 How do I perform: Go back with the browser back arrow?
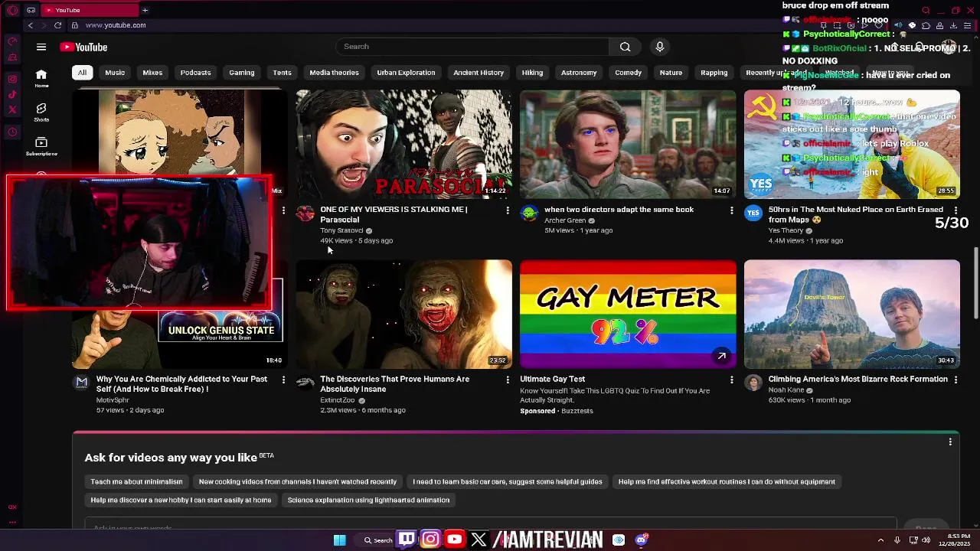pyautogui.click(x=31, y=25)
